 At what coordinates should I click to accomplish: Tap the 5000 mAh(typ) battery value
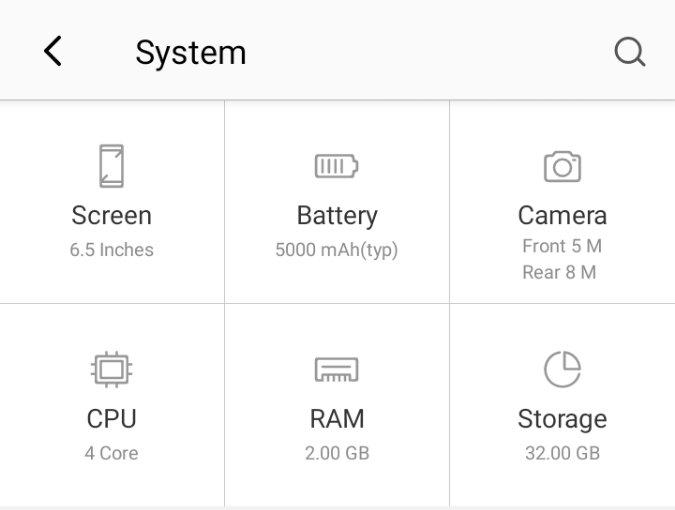337,251
